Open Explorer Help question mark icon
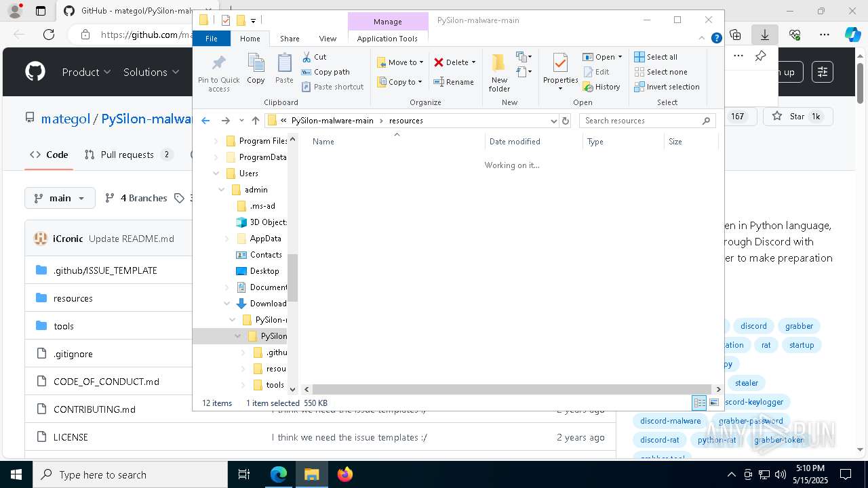868x488 pixels. pos(716,39)
